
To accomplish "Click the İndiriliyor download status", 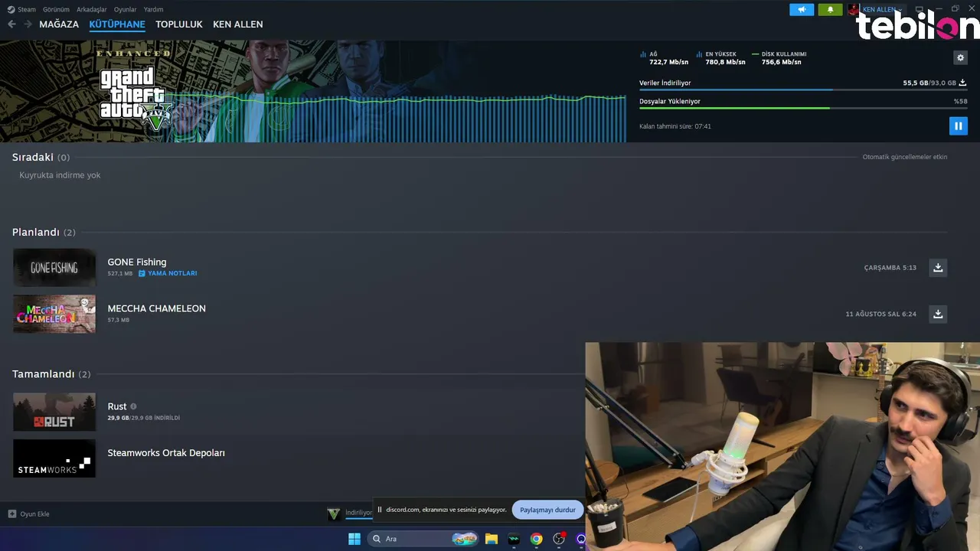I will 358,513.
